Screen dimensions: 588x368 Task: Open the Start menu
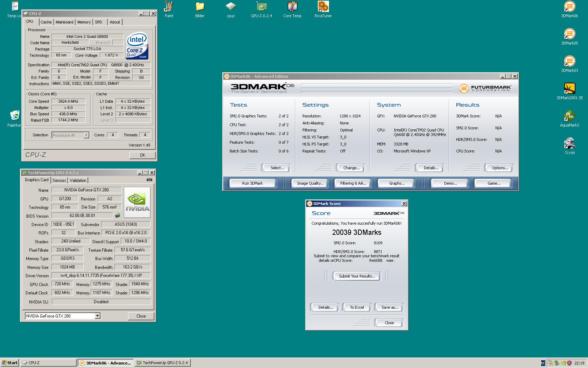[9, 363]
